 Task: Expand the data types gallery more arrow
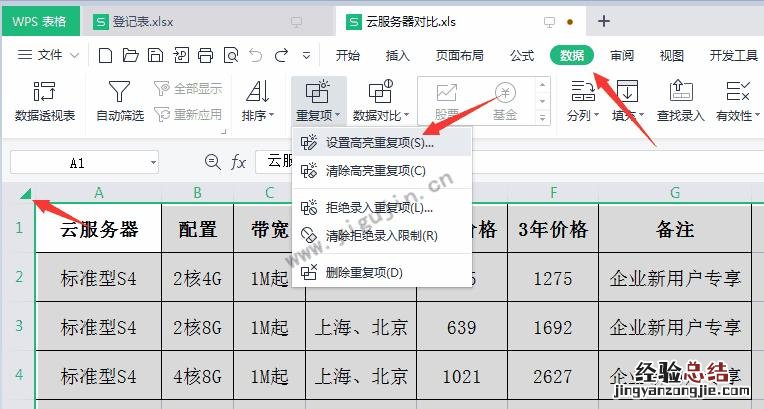click(x=543, y=117)
